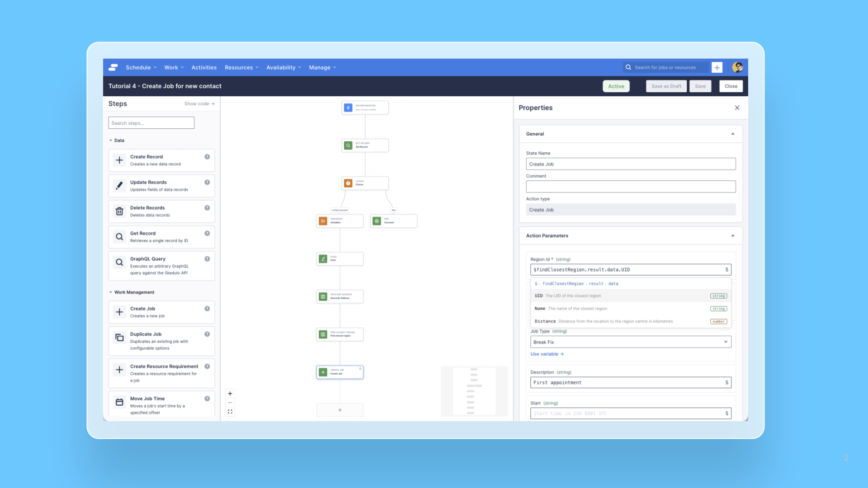This screenshot has height=488, width=868.
Task: Click the Close button in header
Action: pyautogui.click(x=731, y=86)
